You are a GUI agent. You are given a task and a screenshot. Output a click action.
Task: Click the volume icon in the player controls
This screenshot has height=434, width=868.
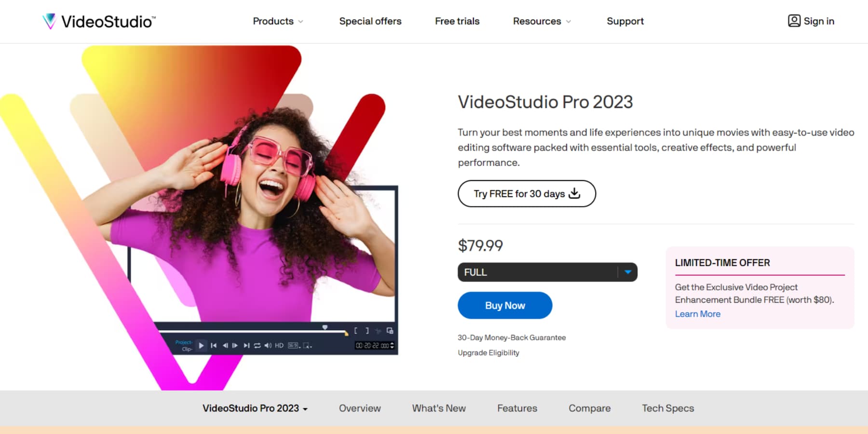click(x=268, y=345)
